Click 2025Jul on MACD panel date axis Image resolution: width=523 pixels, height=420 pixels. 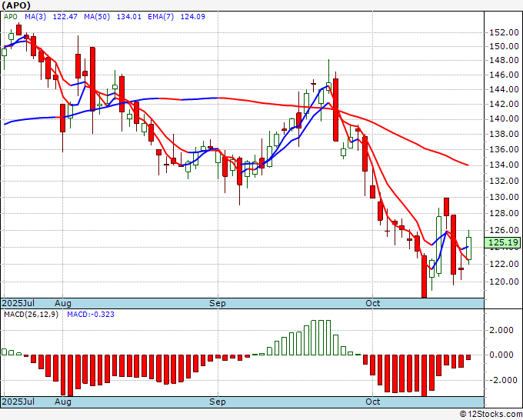(18, 402)
